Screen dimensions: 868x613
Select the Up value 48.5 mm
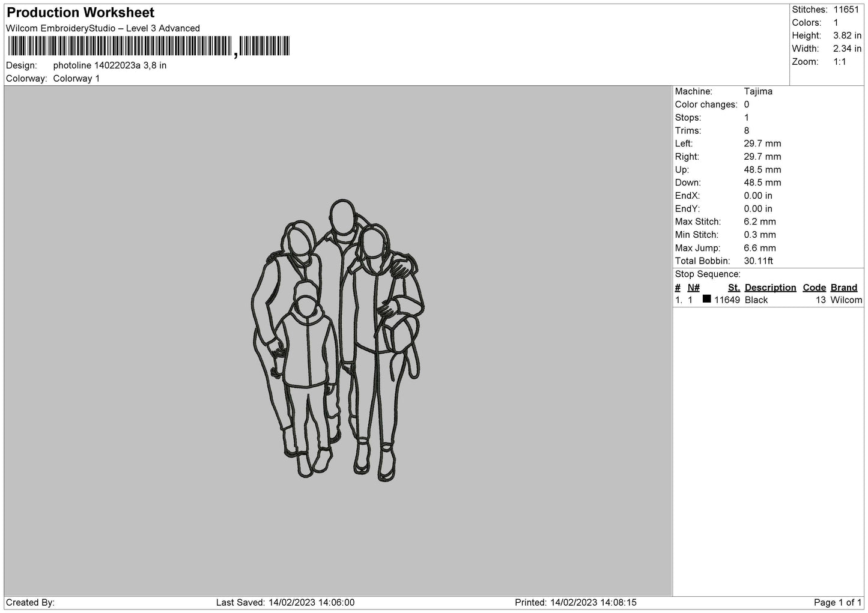[762, 170]
